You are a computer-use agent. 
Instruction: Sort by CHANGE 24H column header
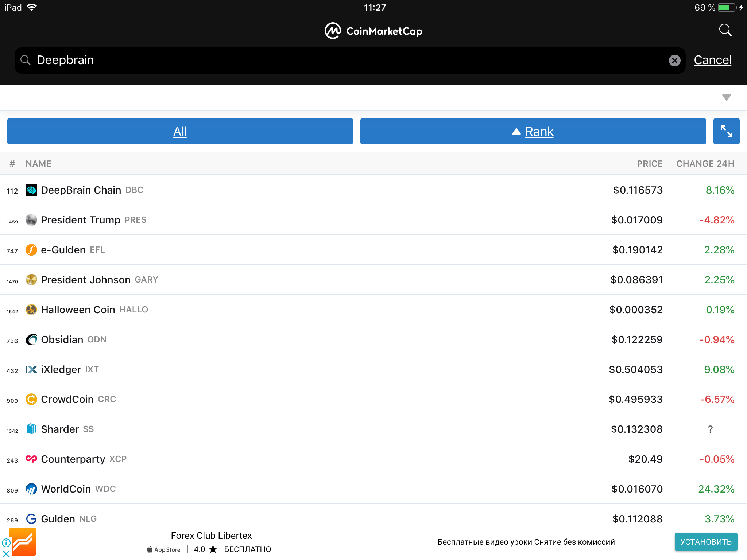pos(705,164)
